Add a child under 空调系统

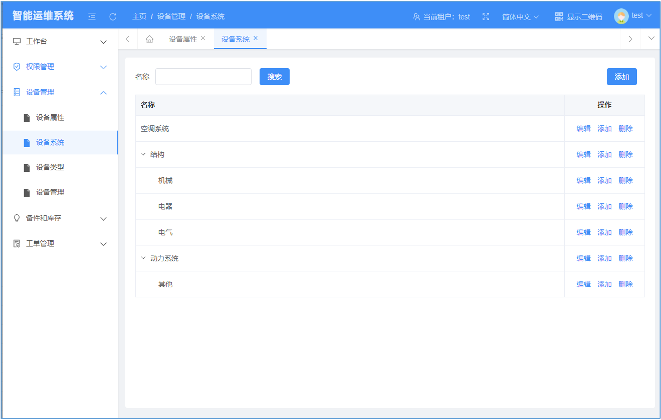pyautogui.click(x=604, y=129)
